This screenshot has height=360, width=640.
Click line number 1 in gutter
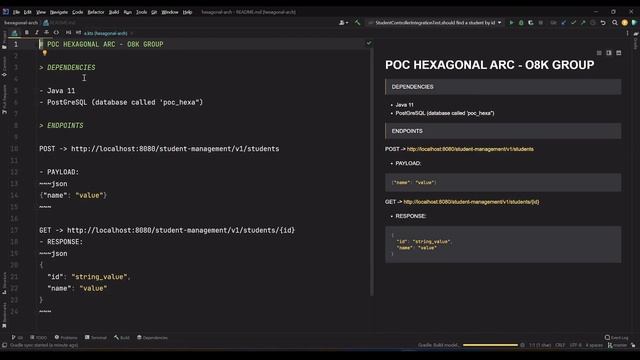[x=16, y=44]
